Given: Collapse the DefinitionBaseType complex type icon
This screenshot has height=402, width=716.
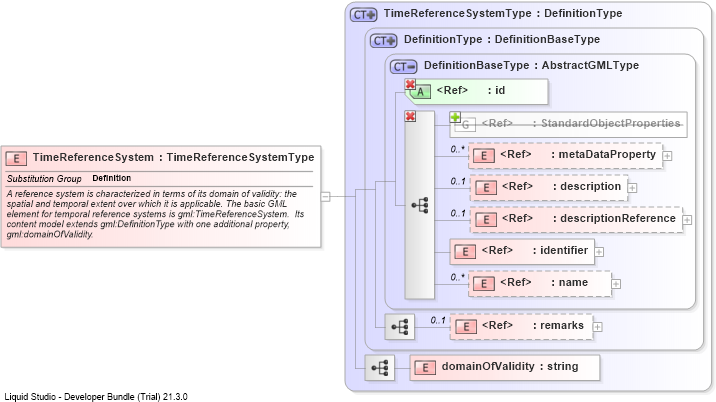Looking at the screenshot, I should tap(404, 67).
